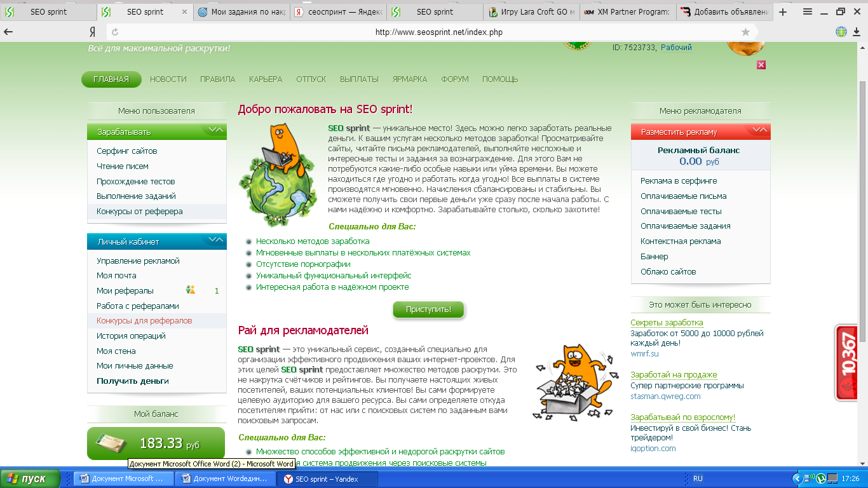The width and height of the screenshot is (868, 488).
Task: Switch to the XM Partner Program tab
Action: tap(628, 11)
